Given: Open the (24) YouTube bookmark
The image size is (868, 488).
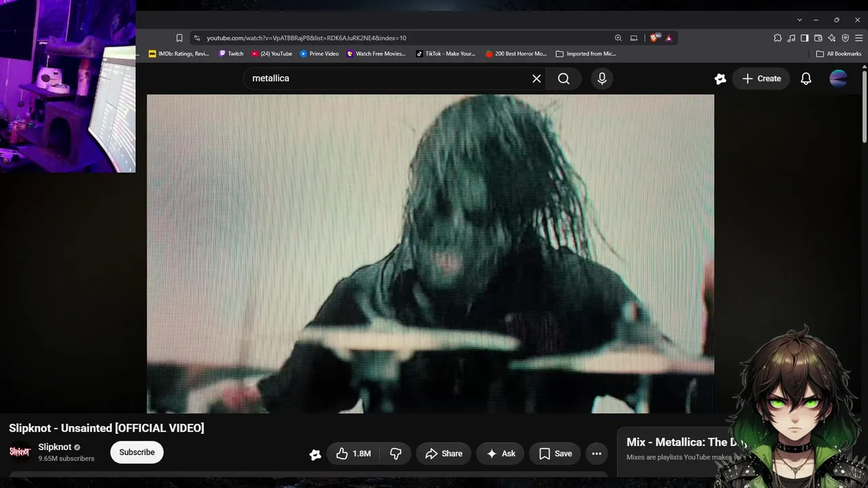Looking at the screenshot, I should (272, 54).
